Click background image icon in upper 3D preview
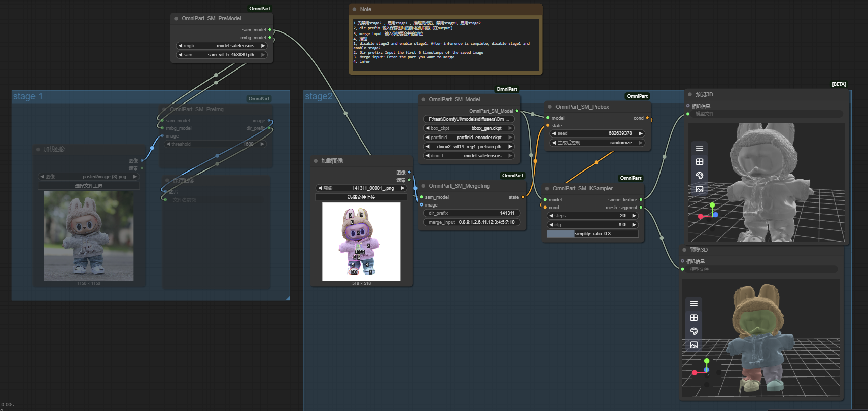The height and width of the screenshot is (411, 868). pyautogui.click(x=699, y=189)
